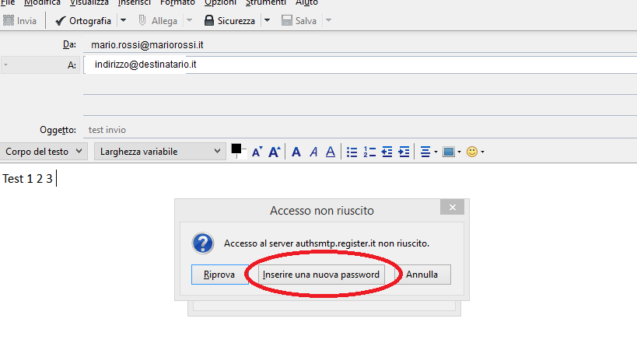Open the smiley emoticon menu
Viewport: 637px width, 364px height.
[x=475, y=152]
